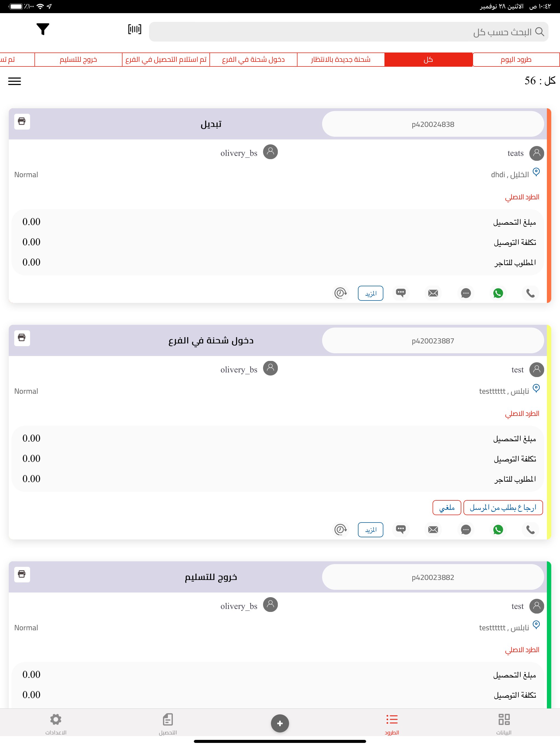Tap the barcode scanner icon
Image resolution: width=560 pixels, height=747 pixels.
(x=135, y=29)
